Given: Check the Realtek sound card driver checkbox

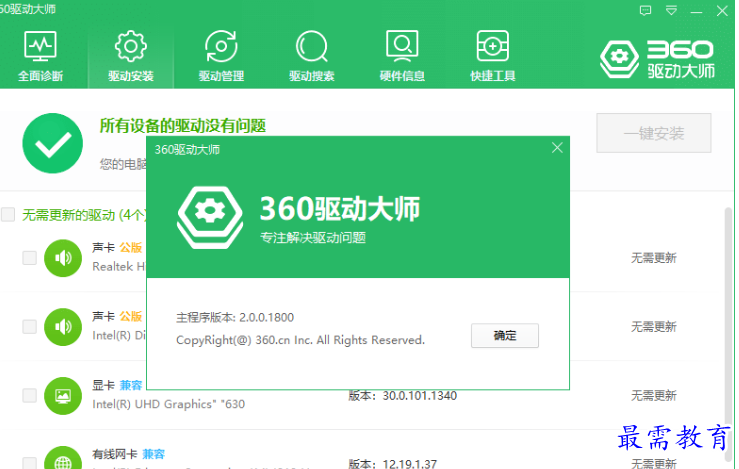Looking at the screenshot, I should click(30, 258).
